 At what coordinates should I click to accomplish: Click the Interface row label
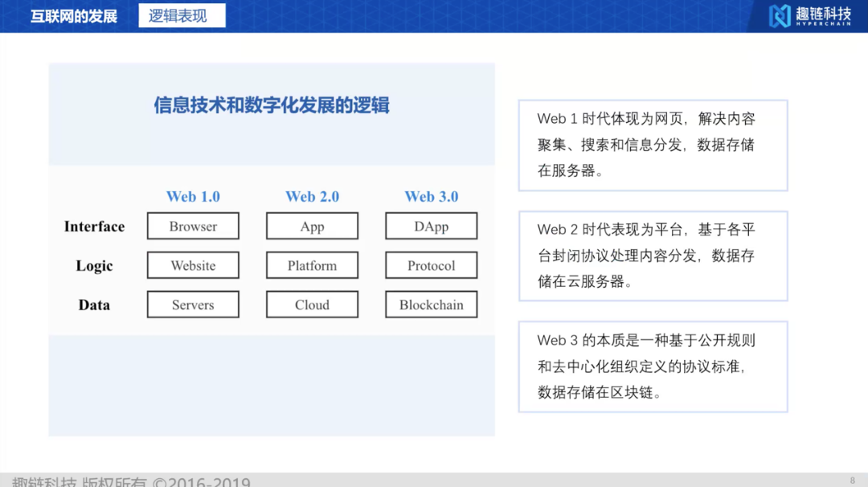(x=94, y=226)
